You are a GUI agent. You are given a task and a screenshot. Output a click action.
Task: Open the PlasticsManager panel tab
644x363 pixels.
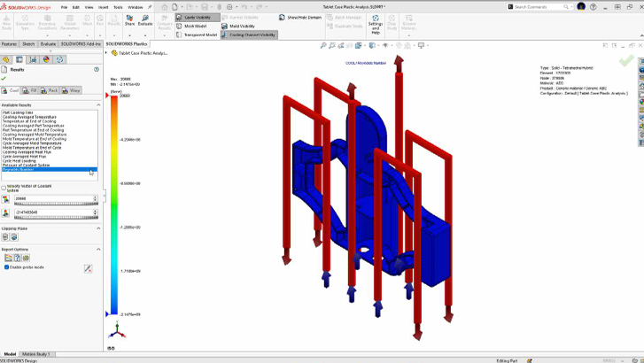point(60,59)
